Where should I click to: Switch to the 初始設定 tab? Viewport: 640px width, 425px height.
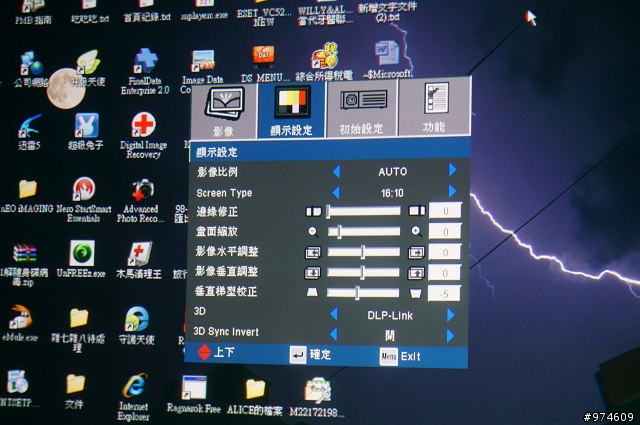[362, 108]
